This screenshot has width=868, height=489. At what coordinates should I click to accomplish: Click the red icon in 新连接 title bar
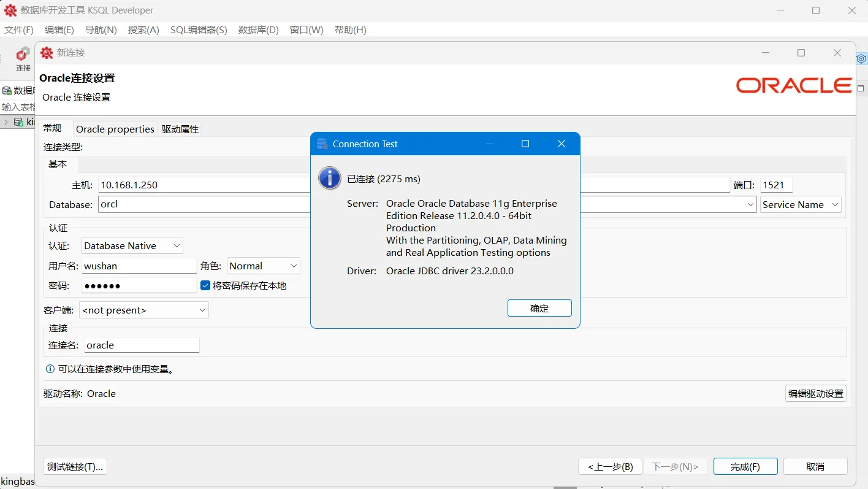click(46, 53)
